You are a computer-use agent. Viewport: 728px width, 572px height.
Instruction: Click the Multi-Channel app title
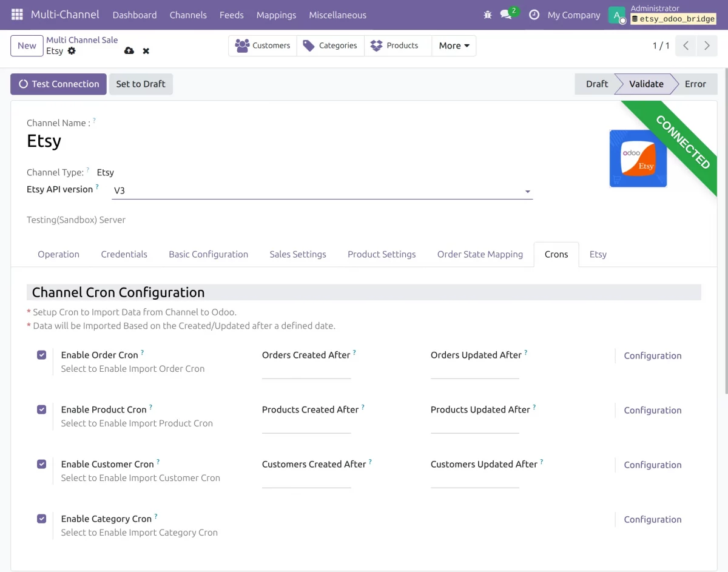click(65, 15)
